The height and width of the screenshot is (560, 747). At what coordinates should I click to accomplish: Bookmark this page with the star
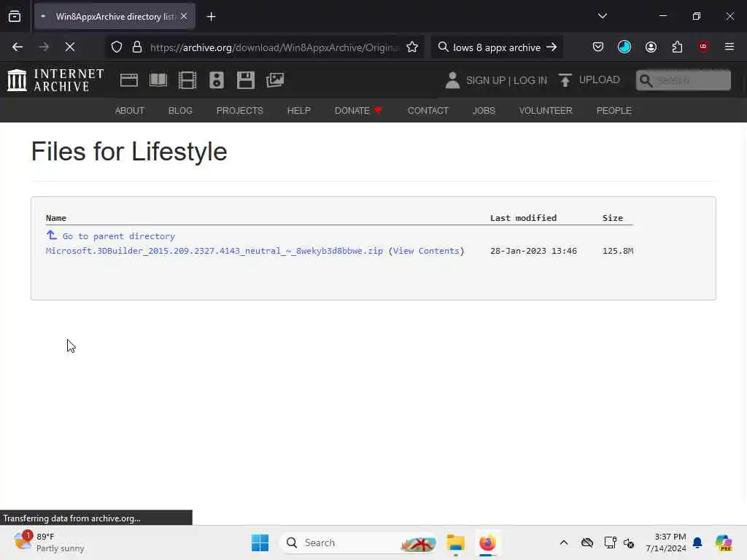(412, 47)
